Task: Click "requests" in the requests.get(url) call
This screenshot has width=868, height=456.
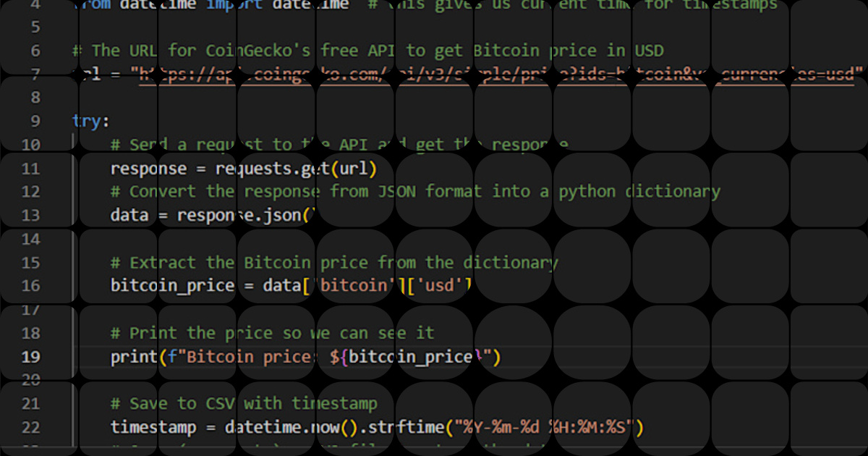Action: [254, 169]
